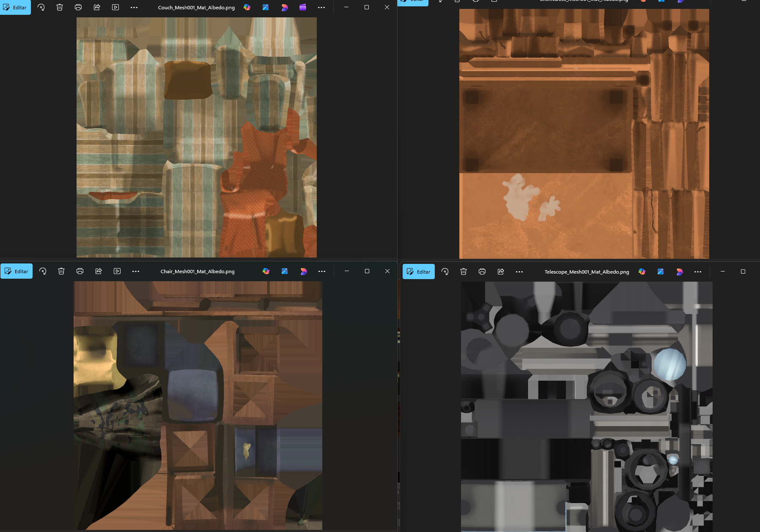
Task: Delete the Chair image via trash icon
Action: [x=61, y=271]
